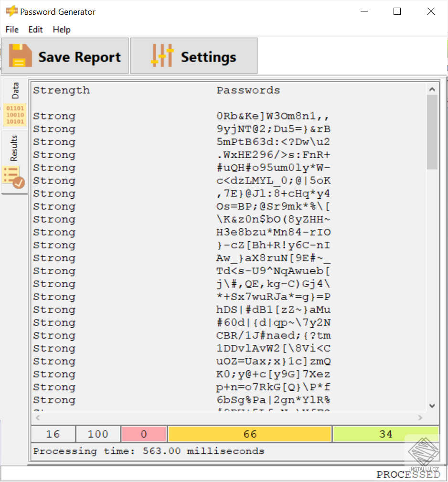Click the Results checklist icon
Image resolution: width=448 pixels, height=482 pixels.
coord(14,177)
